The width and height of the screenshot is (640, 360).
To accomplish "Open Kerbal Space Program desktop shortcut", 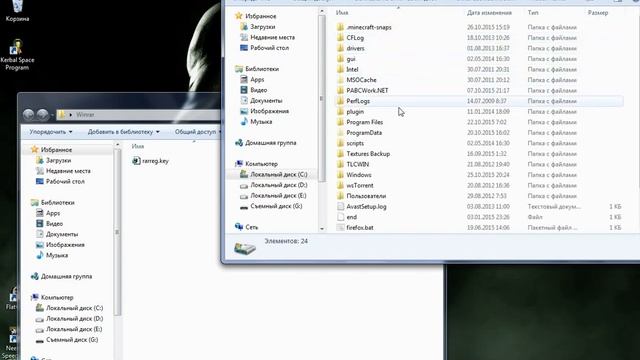I will (17, 55).
